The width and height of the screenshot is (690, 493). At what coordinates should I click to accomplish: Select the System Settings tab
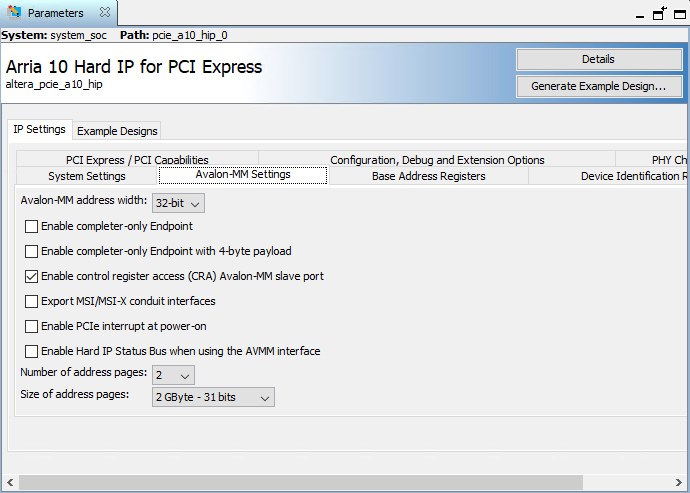pyautogui.click(x=87, y=176)
